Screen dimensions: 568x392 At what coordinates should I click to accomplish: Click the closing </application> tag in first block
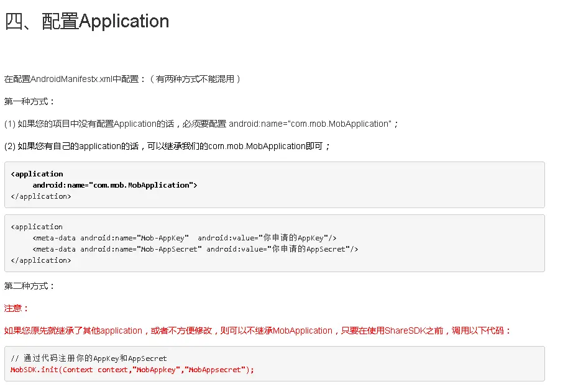[40, 196]
